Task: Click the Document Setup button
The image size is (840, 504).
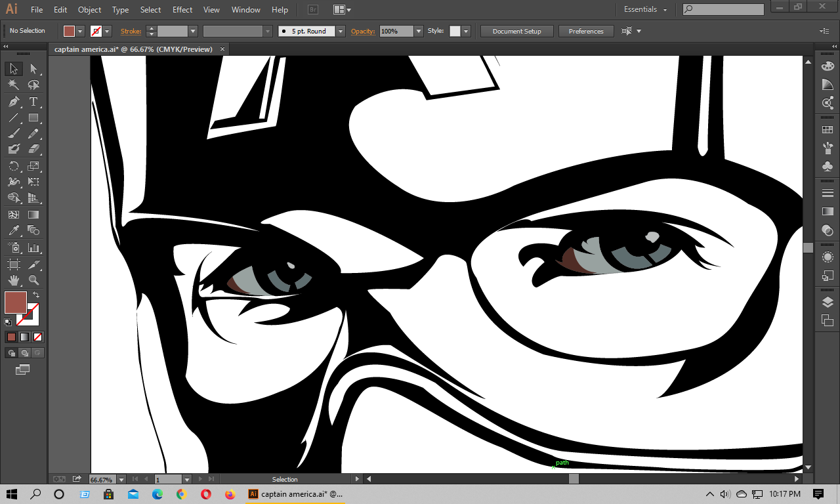Action: (517, 31)
